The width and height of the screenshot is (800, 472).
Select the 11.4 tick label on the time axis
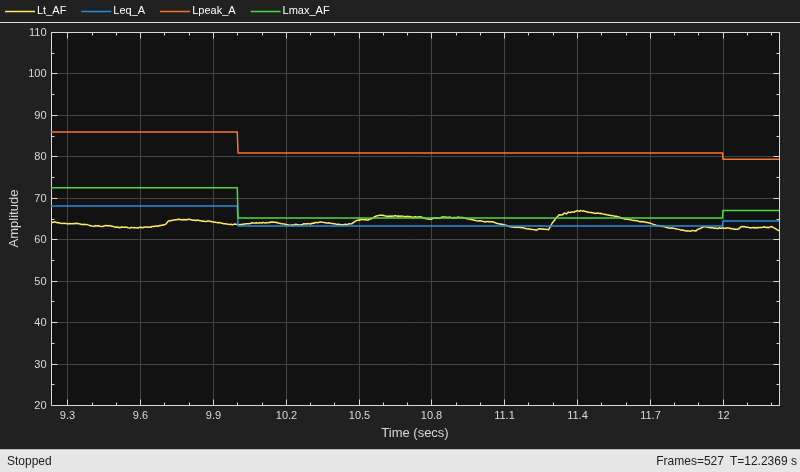pos(578,415)
